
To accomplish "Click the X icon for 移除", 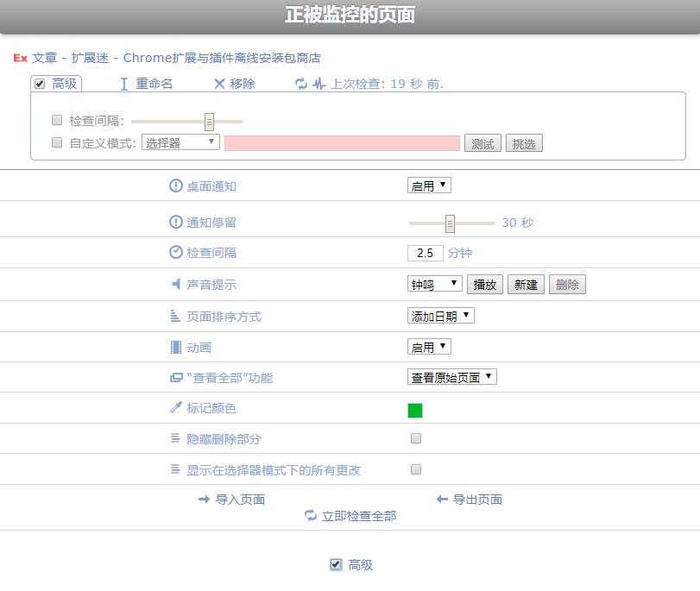I will click(x=219, y=84).
